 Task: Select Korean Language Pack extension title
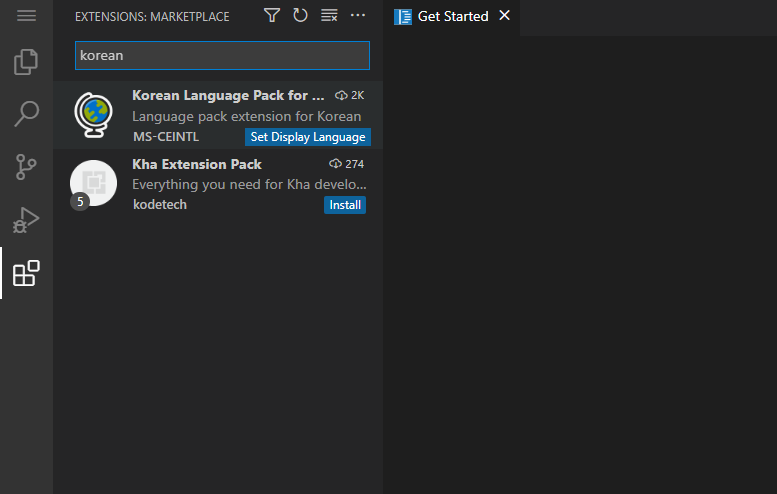tap(228, 95)
